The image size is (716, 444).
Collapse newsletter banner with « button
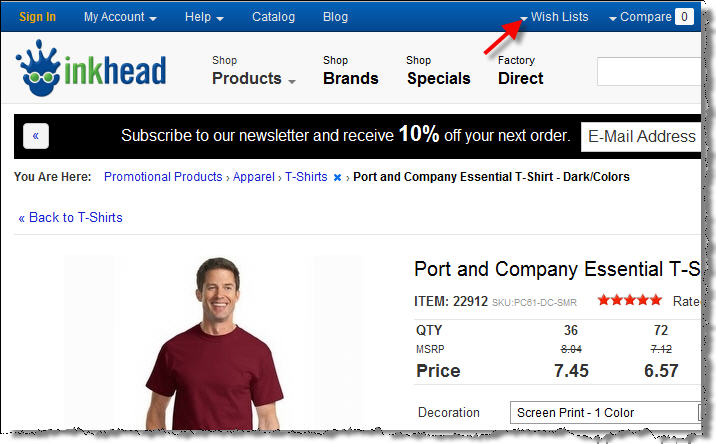point(36,136)
